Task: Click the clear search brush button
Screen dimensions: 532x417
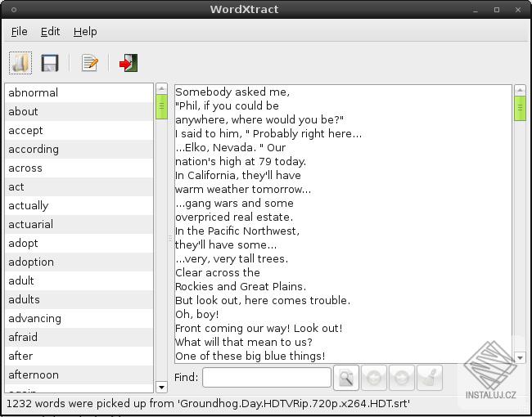Action: (430, 378)
